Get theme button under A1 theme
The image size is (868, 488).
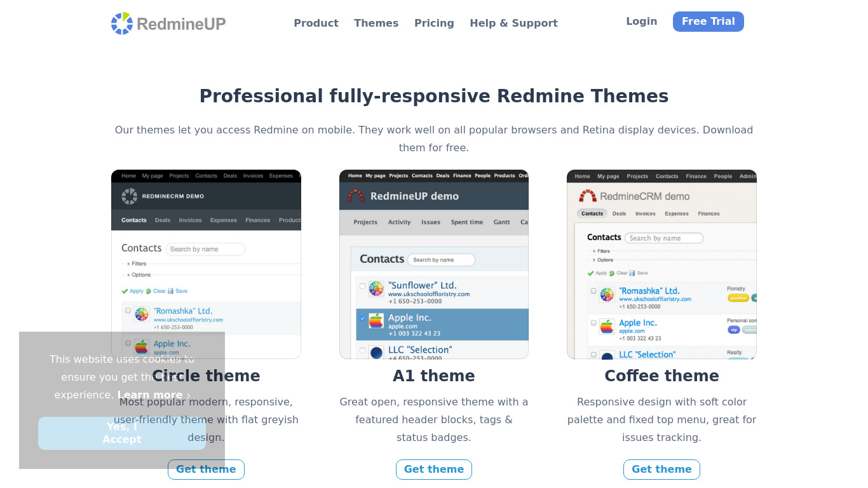tap(434, 470)
